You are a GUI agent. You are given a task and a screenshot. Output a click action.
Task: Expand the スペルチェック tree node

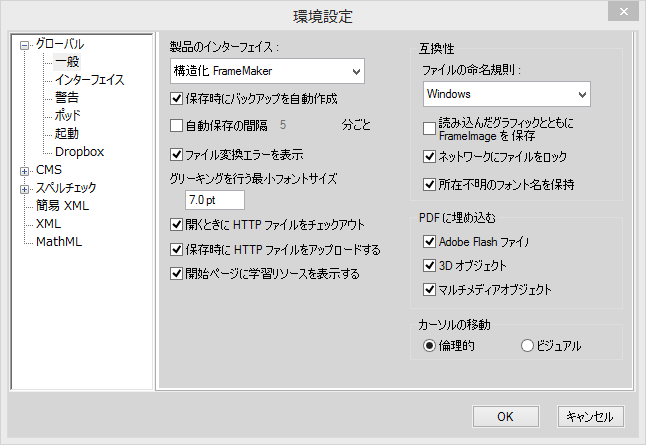click(x=25, y=188)
